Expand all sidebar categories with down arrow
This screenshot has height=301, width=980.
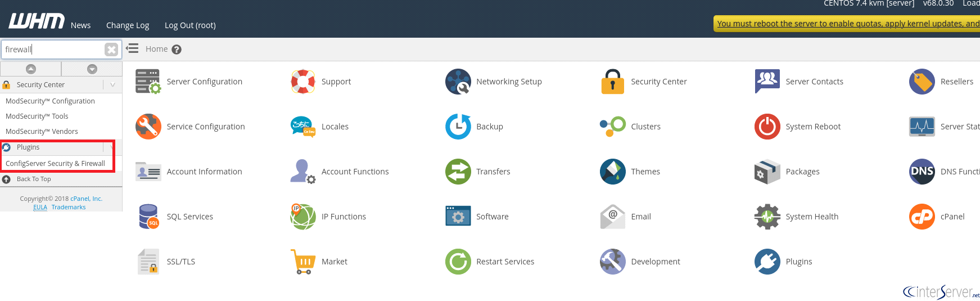click(92, 69)
